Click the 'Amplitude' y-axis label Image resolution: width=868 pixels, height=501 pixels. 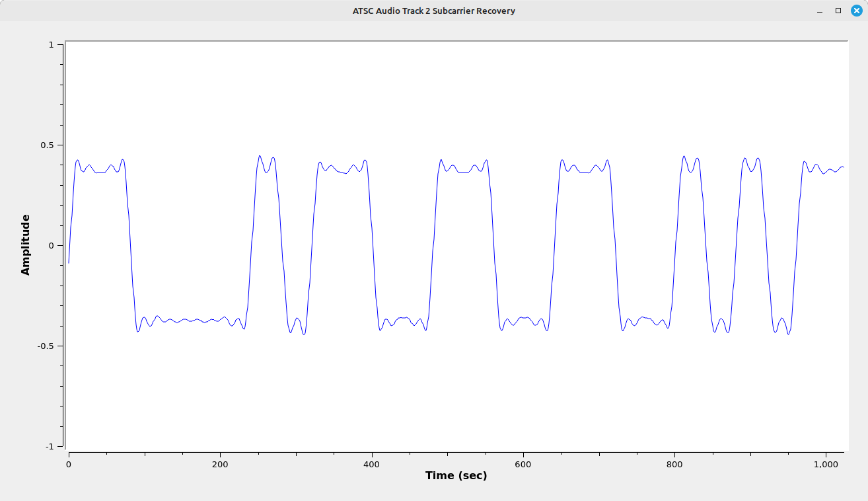[26, 245]
